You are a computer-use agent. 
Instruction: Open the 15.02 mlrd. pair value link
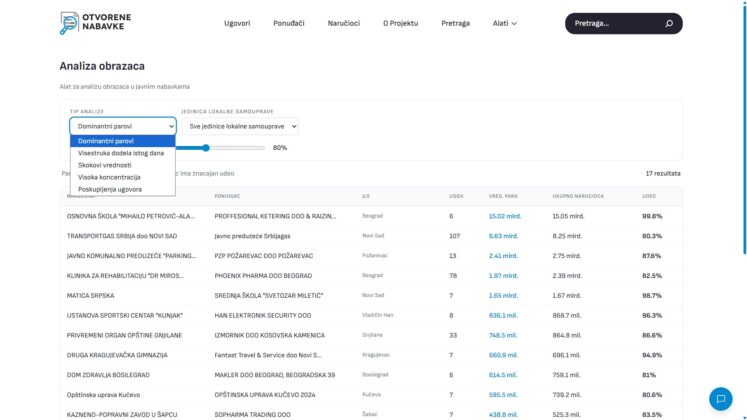coord(505,216)
